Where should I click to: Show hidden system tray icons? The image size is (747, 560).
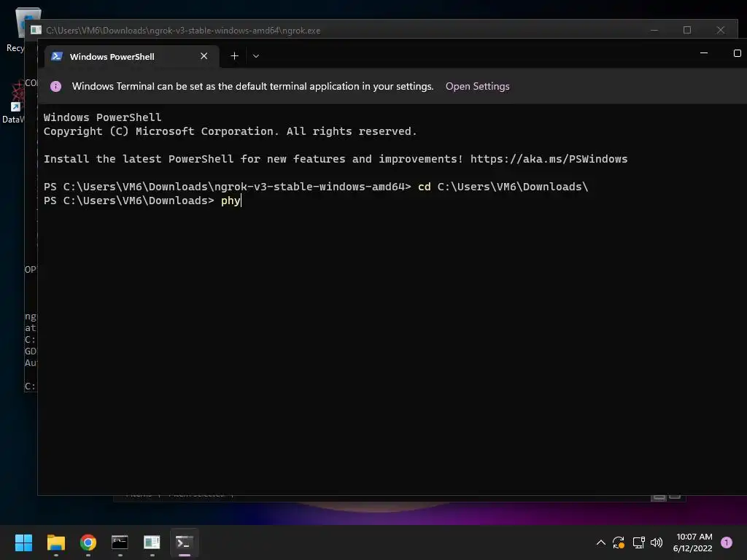601,542
